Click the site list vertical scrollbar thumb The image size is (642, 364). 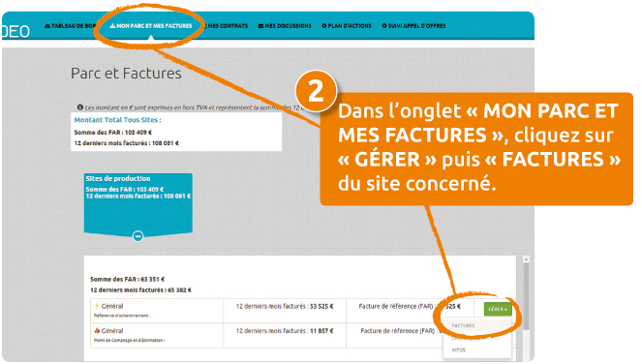pos(526,296)
